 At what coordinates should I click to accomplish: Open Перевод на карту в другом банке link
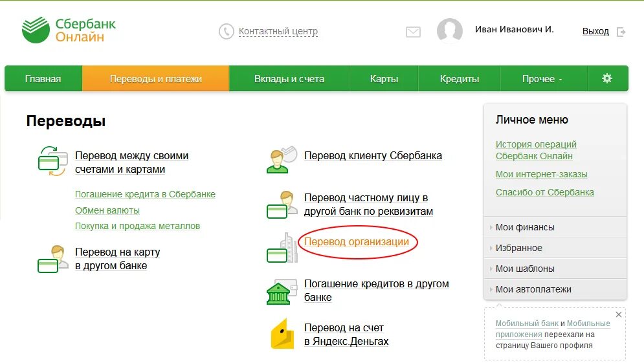(117, 259)
